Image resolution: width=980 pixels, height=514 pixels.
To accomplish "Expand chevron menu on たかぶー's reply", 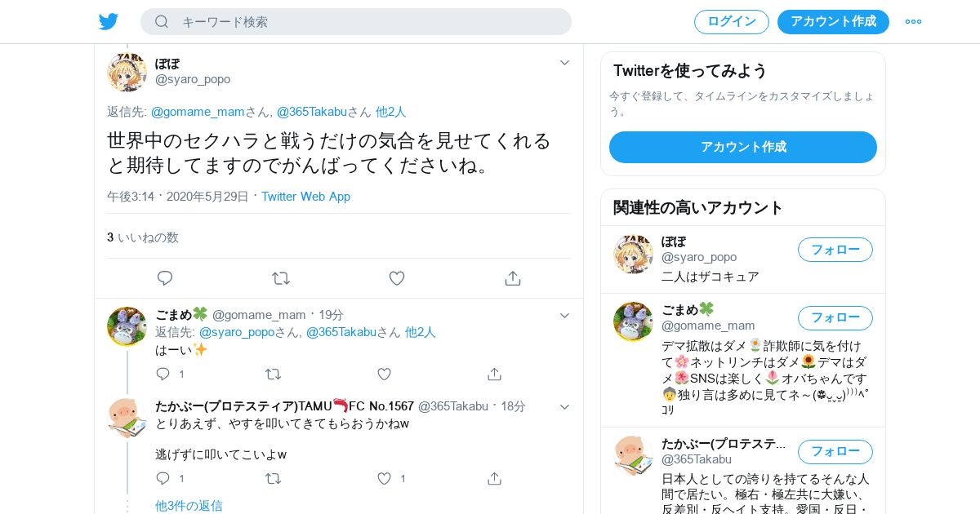I will (x=564, y=407).
